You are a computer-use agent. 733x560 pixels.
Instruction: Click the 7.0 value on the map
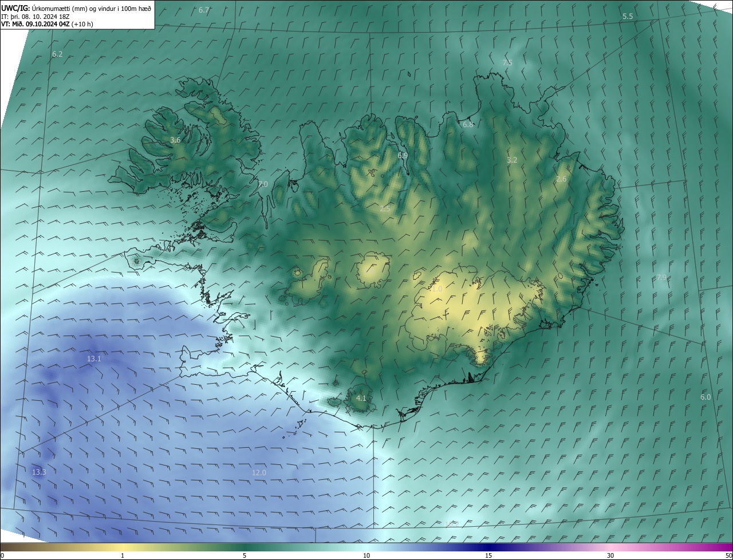coord(262,184)
